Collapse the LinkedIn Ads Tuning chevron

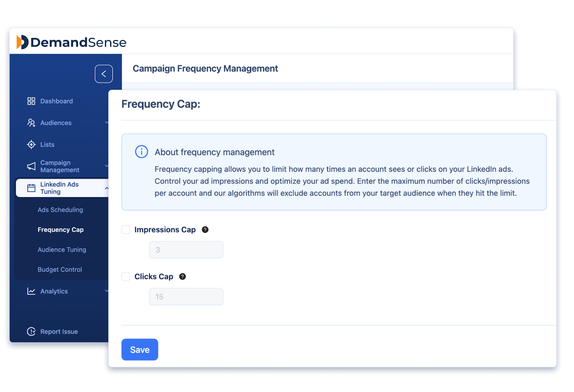[107, 188]
